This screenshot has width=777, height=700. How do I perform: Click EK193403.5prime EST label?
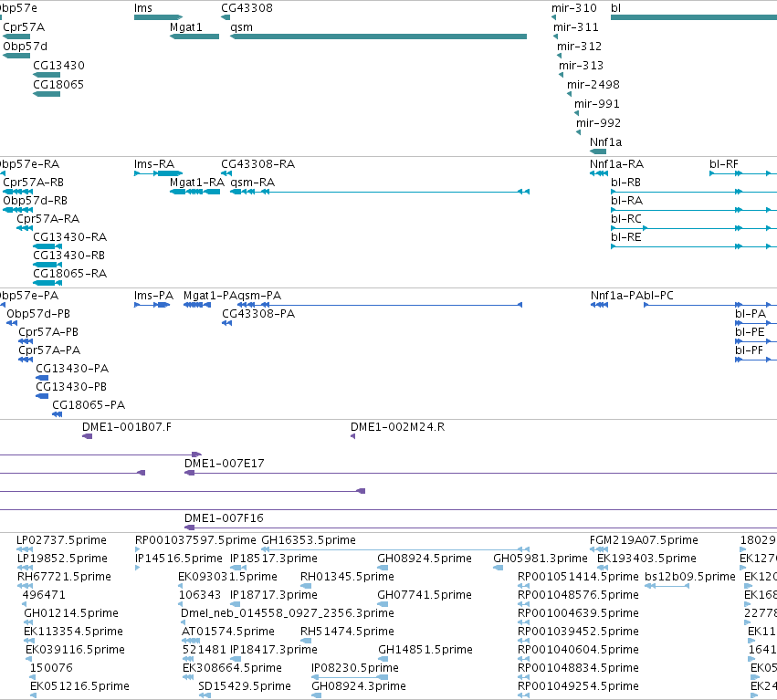tap(646, 559)
